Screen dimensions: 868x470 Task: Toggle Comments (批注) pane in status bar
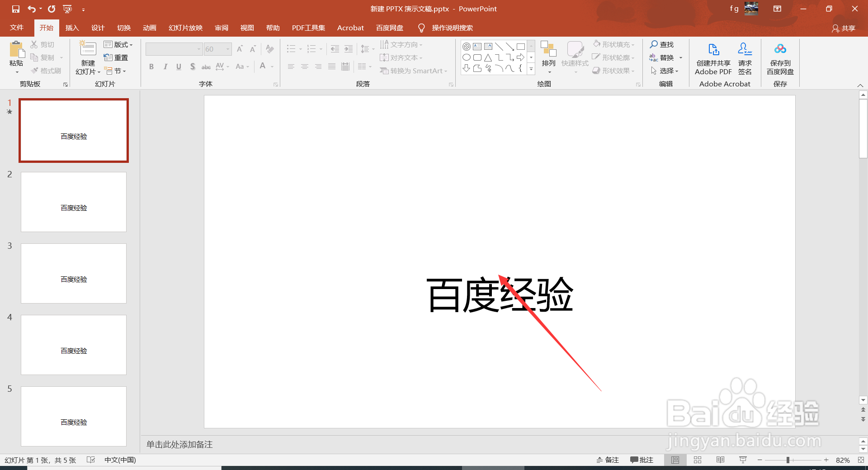click(642, 460)
